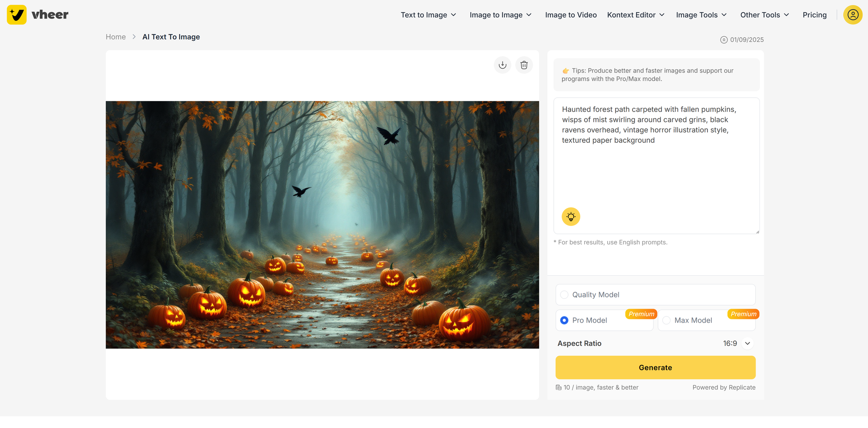Viewport: 868px width, 428px height.
Task: Download the generated image
Action: [x=502, y=65]
